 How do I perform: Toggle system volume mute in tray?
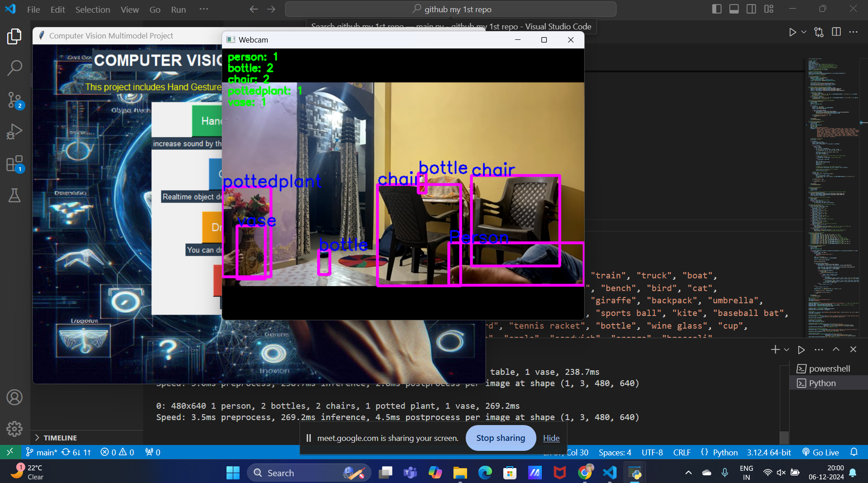[x=781, y=473]
